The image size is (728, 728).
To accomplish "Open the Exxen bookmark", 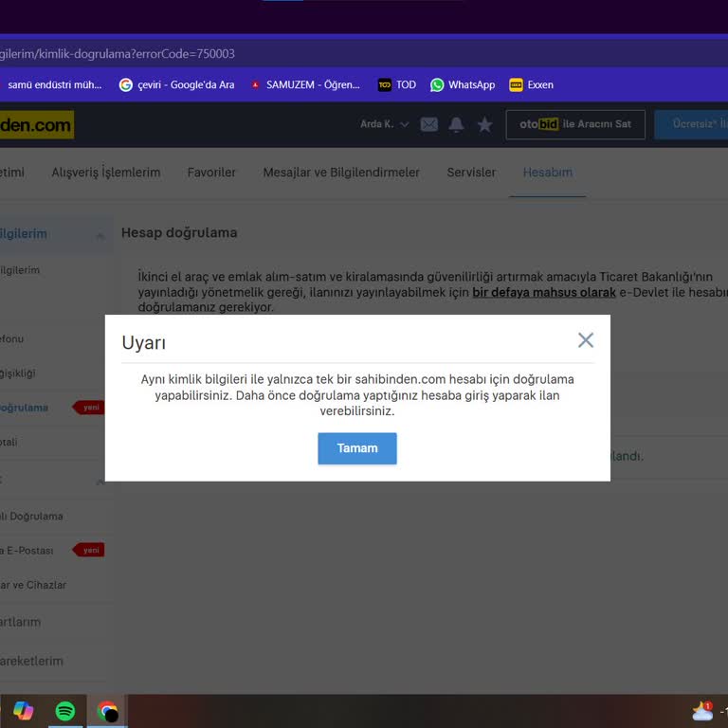I will click(531, 85).
